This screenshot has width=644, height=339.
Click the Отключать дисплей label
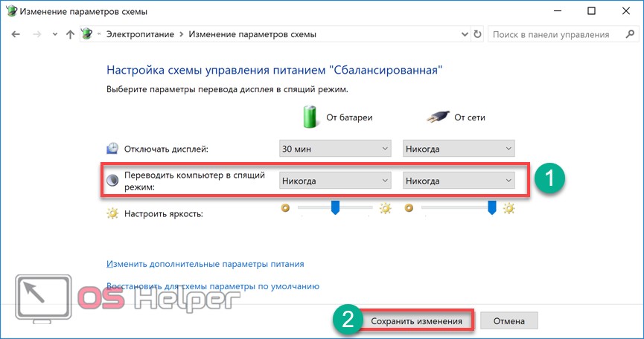click(166, 149)
